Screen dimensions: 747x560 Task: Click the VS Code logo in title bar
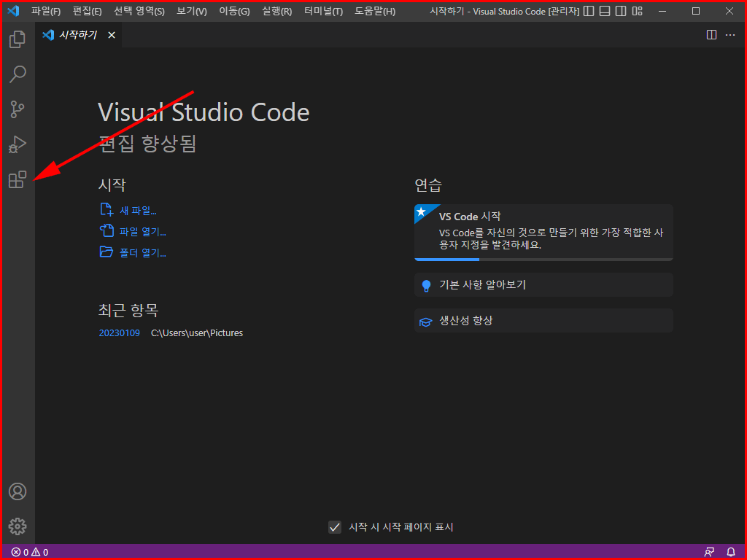(13, 10)
